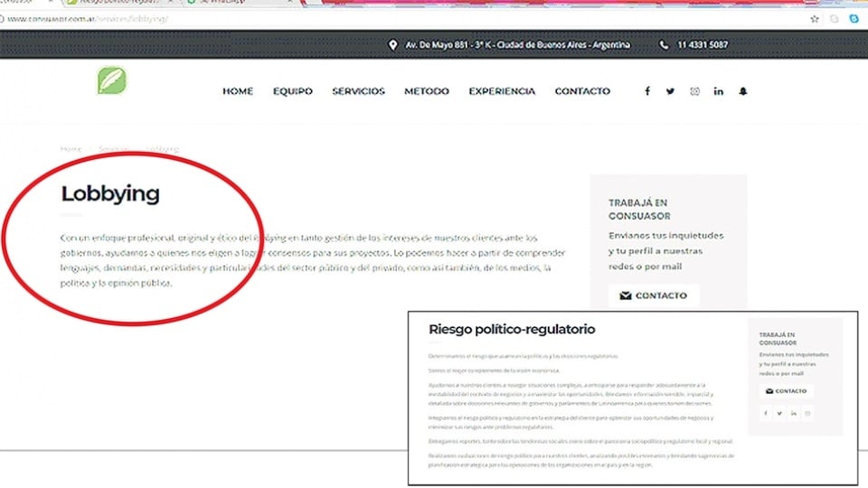Click the Instagram icon in the header
This screenshot has width=868, height=488.
pos(694,91)
